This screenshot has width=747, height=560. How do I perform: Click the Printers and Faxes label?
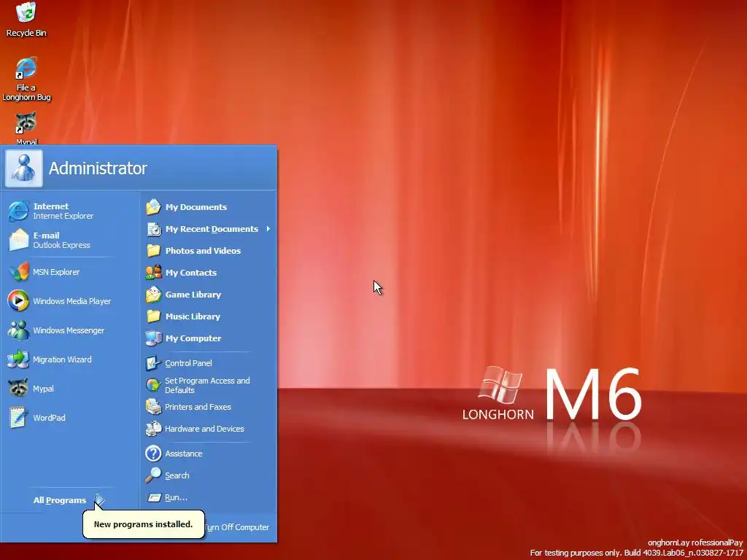coord(198,407)
